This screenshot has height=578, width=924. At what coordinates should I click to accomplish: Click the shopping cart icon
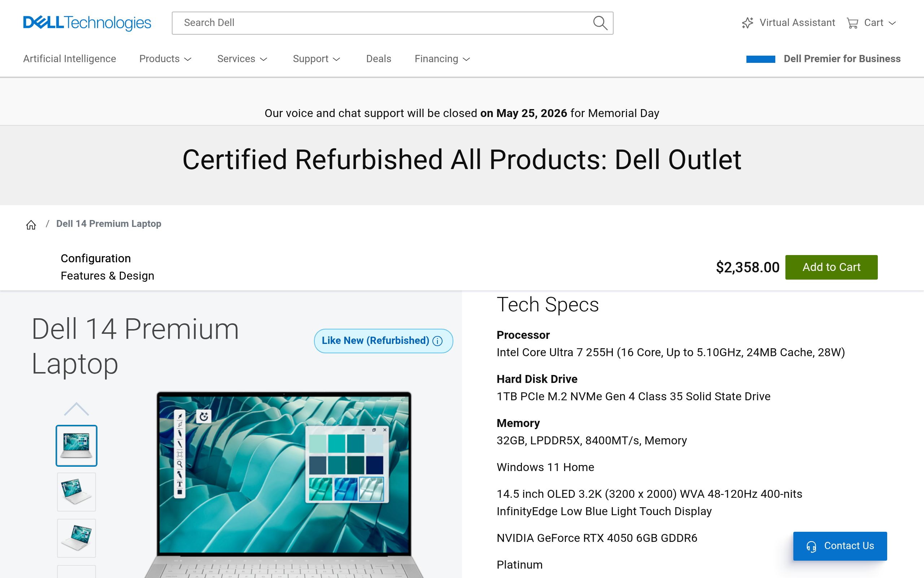[x=852, y=23]
